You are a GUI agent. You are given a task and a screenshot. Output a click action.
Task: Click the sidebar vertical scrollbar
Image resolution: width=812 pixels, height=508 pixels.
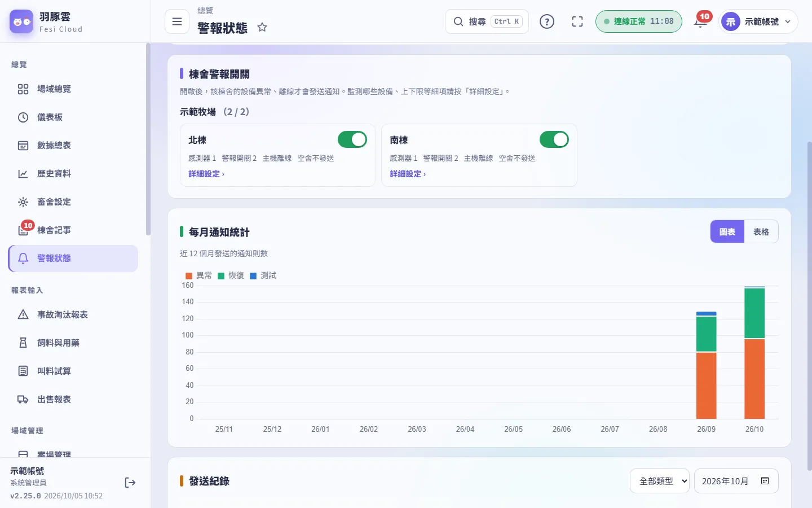pyautogui.click(x=148, y=140)
